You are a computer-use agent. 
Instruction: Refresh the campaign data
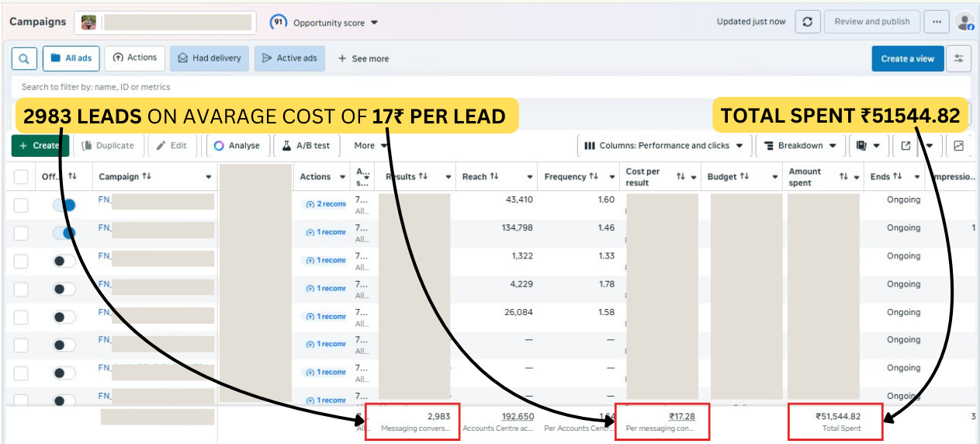pyautogui.click(x=807, y=22)
